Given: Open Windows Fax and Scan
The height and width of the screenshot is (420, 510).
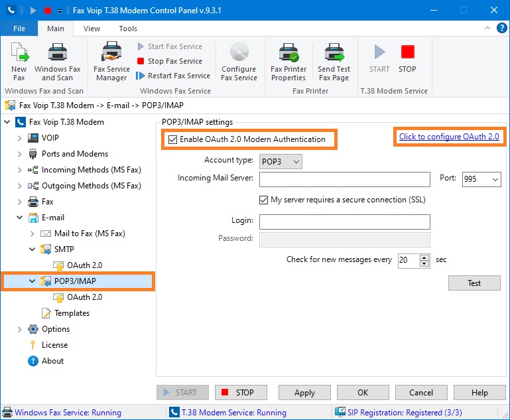Looking at the screenshot, I should pos(57,62).
